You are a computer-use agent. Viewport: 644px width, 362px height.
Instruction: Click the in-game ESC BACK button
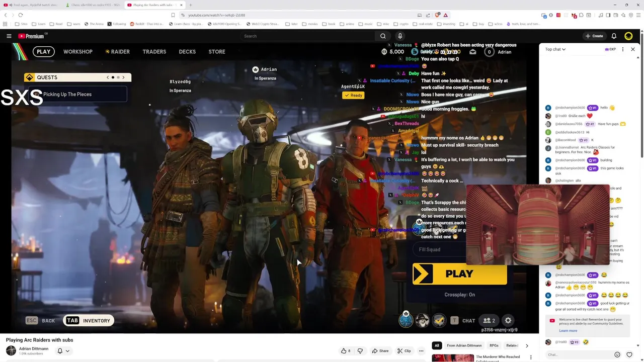click(x=40, y=321)
